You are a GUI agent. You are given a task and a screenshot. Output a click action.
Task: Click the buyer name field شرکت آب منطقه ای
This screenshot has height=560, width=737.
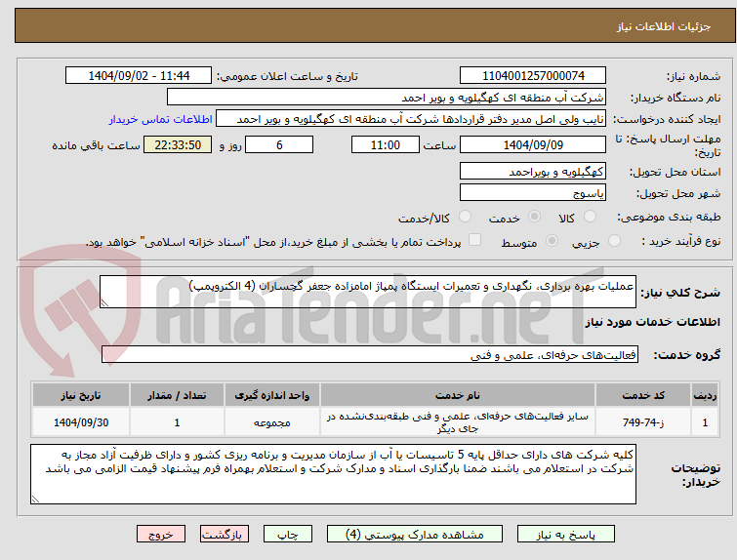pos(387,98)
